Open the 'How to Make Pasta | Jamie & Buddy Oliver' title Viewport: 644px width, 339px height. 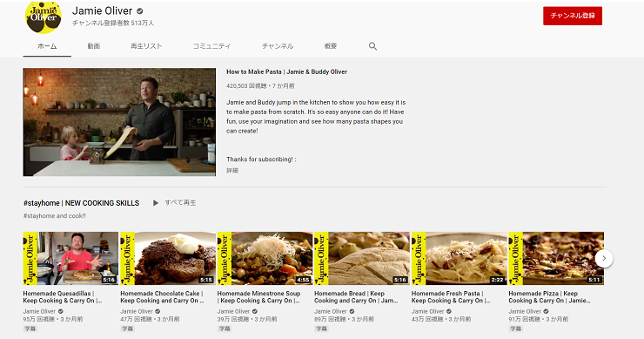click(x=286, y=71)
